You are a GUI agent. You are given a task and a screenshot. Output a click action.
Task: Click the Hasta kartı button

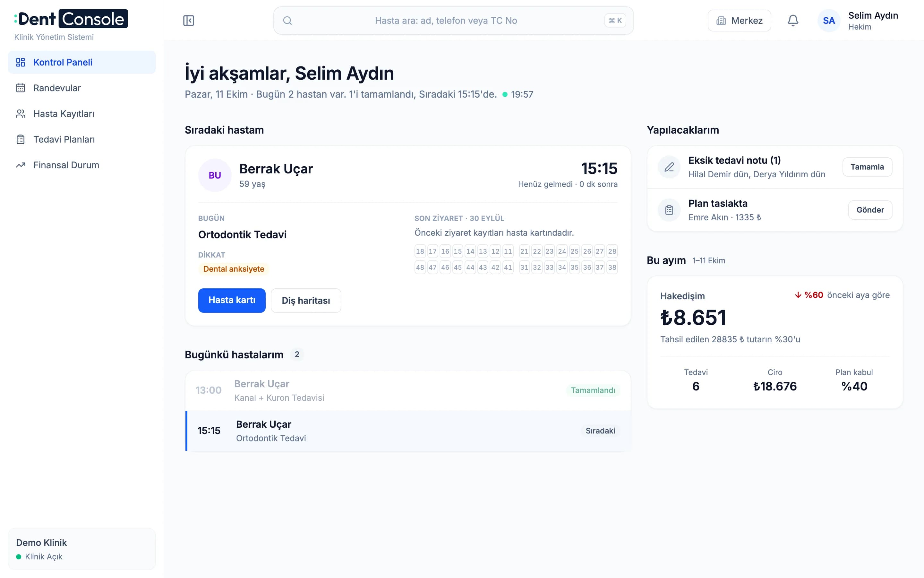pos(232,301)
